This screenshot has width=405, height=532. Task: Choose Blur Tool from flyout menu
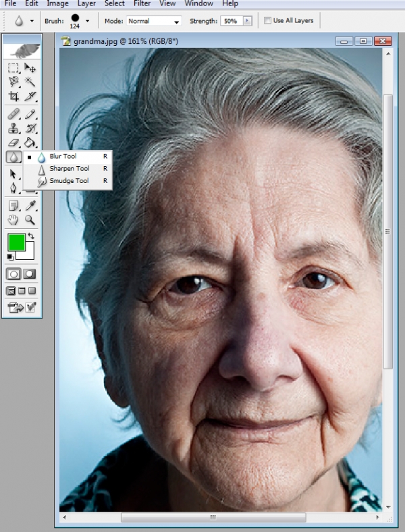tap(67, 157)
